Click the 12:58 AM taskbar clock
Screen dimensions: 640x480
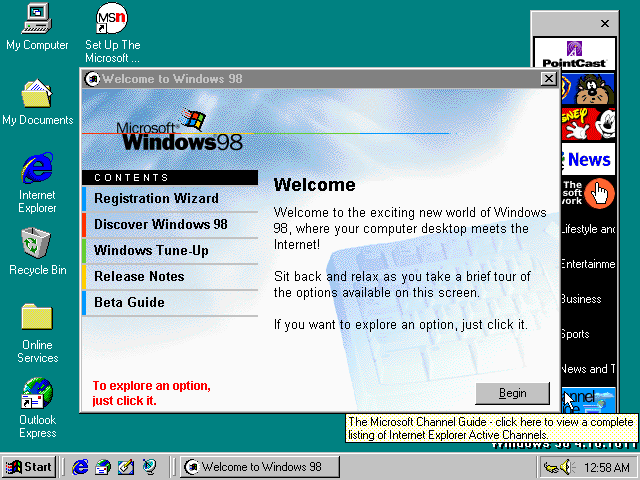tap(607, 467)
